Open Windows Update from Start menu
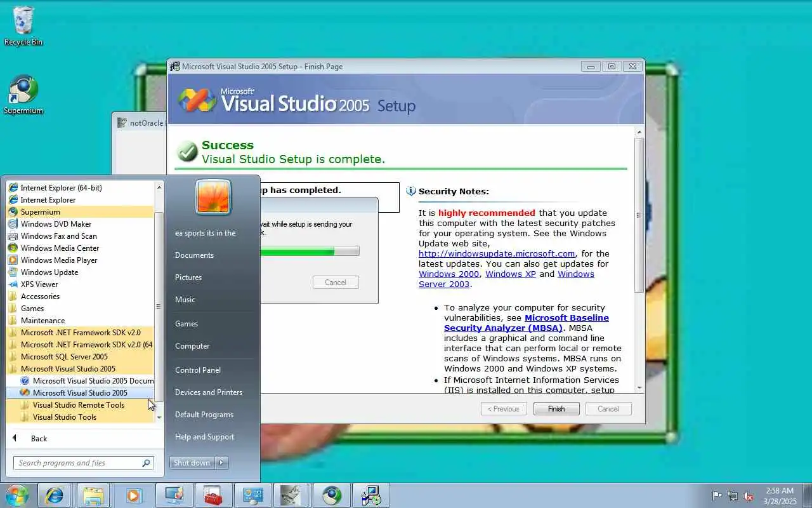Screen dimensions: 812x508 (80, 272)
